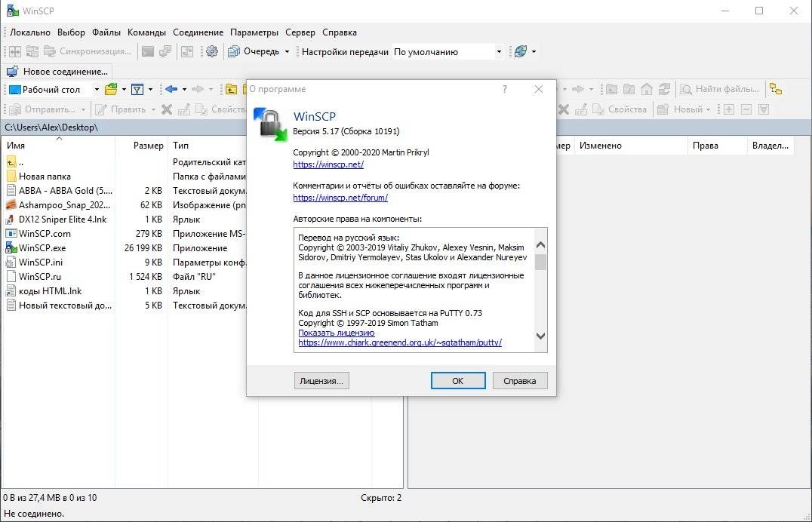Image resolution: width=812 pixels, height=522 pixels.
Task: Click Найти файлы... search icon
Action: click(687, 89)
